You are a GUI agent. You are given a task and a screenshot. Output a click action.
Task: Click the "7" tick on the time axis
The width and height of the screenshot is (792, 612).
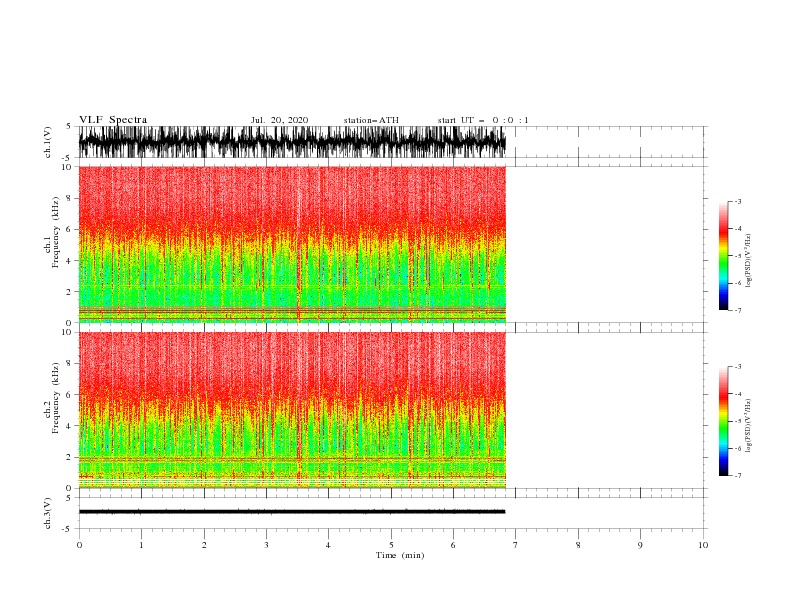[516, 545]
